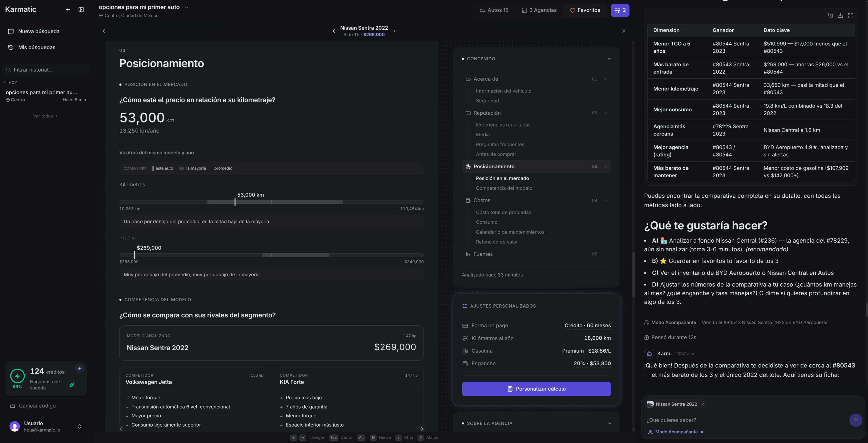Toggle Modo Acompañante below chat input
868x443 pixels.
(x=676, y=432)
